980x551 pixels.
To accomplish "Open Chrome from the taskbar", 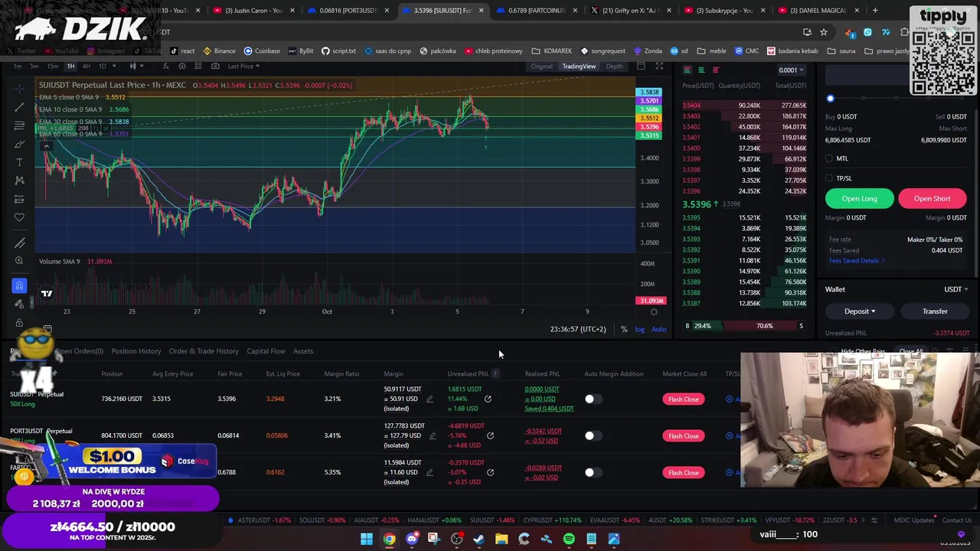I will click(x=390, y=539).
